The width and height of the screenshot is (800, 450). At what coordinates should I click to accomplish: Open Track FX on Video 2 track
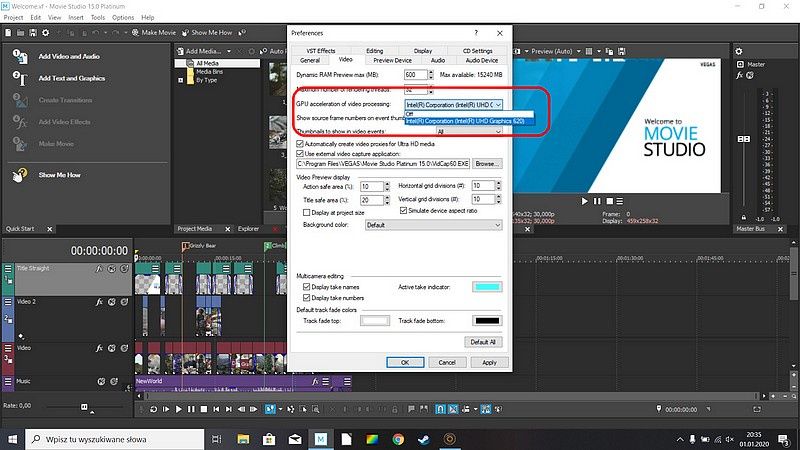tap(99, 302)
